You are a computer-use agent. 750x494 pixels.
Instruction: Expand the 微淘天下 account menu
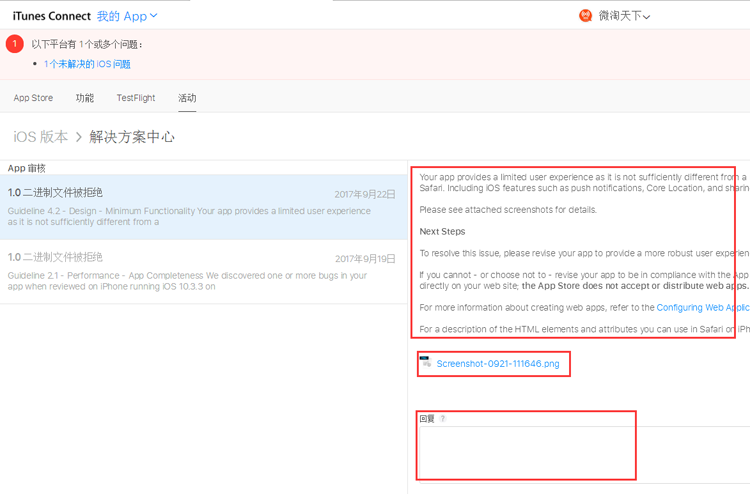pos(624,16)
